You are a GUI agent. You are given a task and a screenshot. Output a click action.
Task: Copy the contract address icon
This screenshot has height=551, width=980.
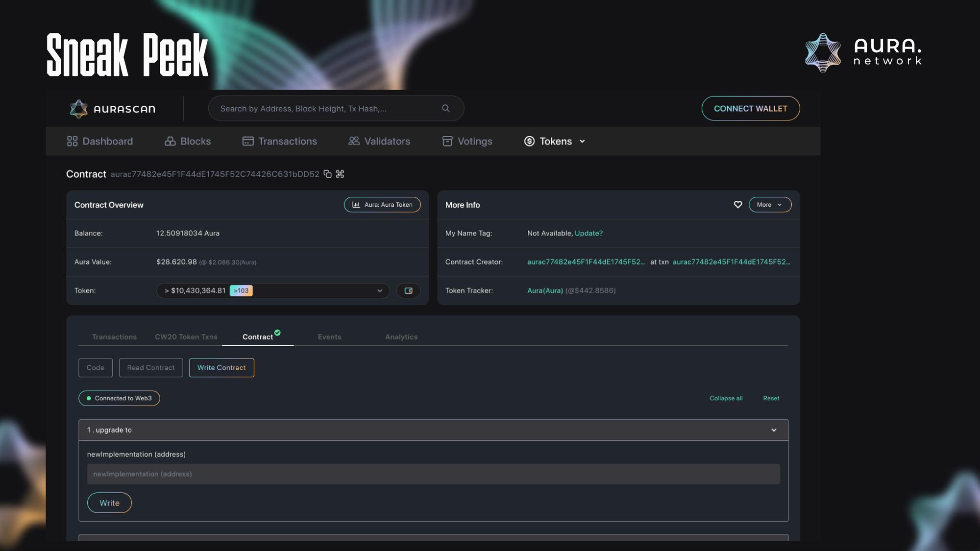327,174
